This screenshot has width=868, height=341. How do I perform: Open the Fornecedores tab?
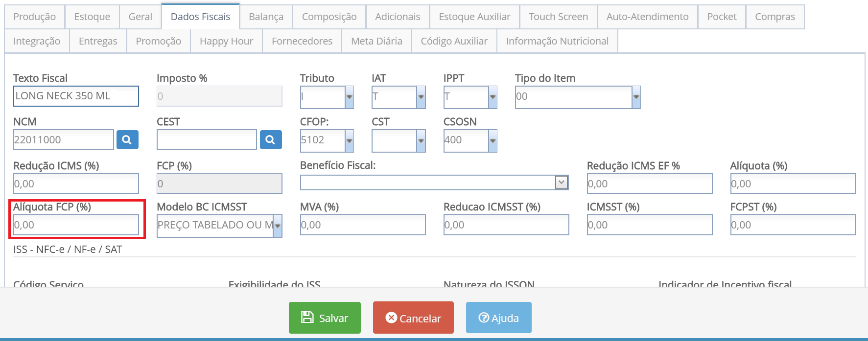pyautogui.click(x=302, y=41)
